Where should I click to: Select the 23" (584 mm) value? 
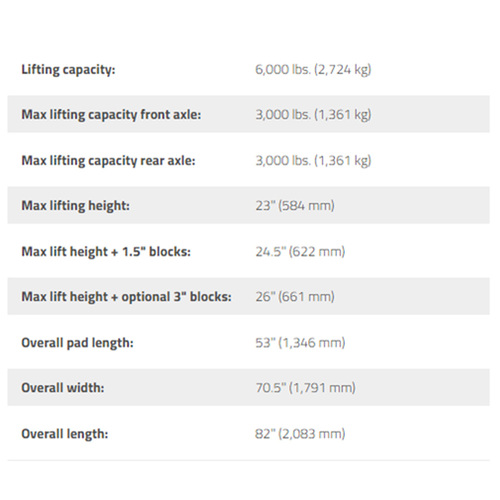[295, 206]
